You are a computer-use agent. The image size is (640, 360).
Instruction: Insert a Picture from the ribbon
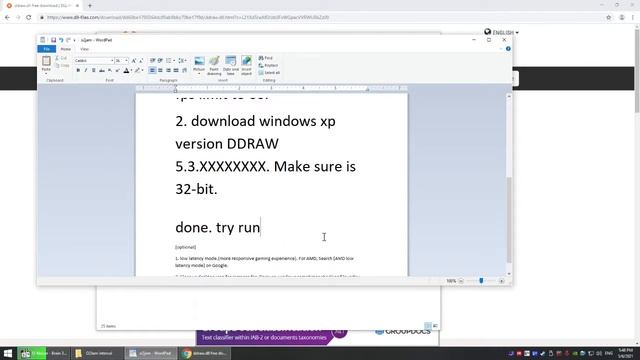tap(199, 62)
